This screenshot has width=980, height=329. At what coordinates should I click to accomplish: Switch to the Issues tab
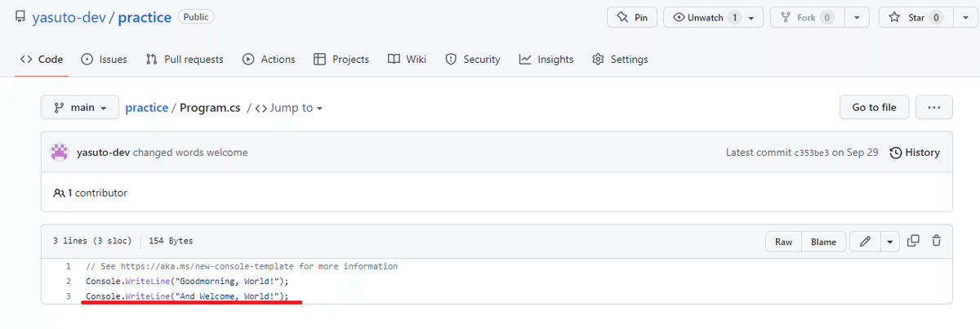(x=104, y=60)
